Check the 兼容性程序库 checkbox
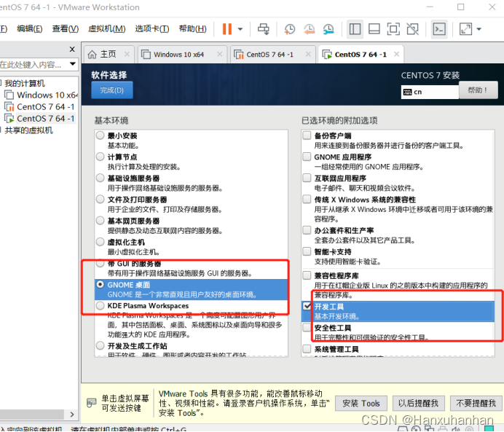Image resolution: width=504 pixels, height=432 pixels. [x=307, y=275]
